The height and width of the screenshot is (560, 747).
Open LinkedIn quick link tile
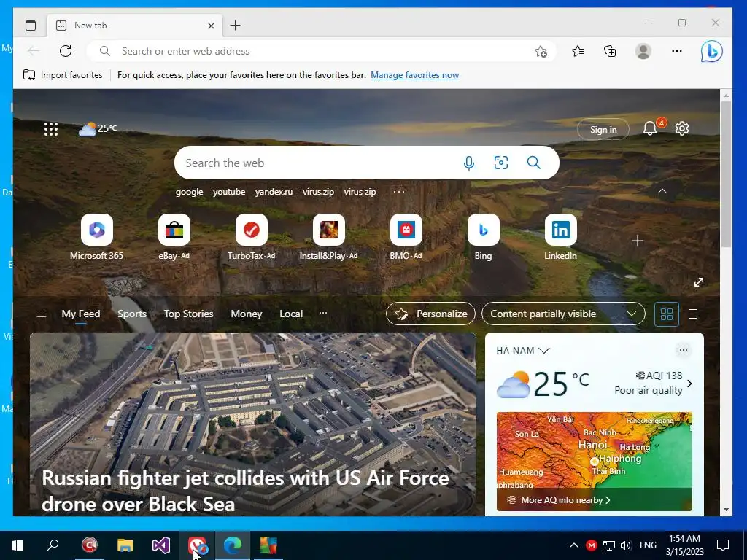click(561, 237)
